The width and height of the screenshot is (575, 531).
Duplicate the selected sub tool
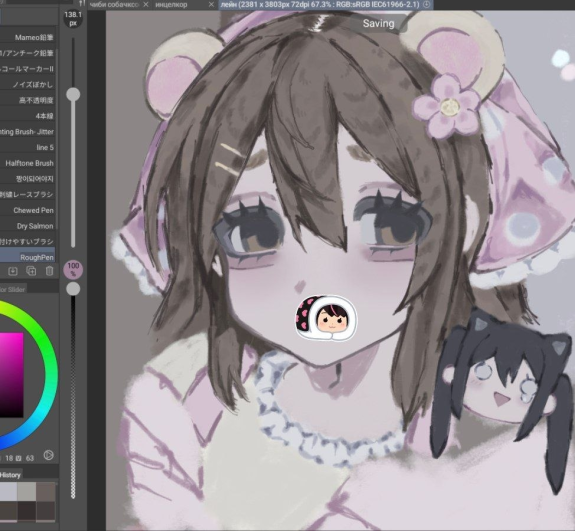[x=31, y=271]
